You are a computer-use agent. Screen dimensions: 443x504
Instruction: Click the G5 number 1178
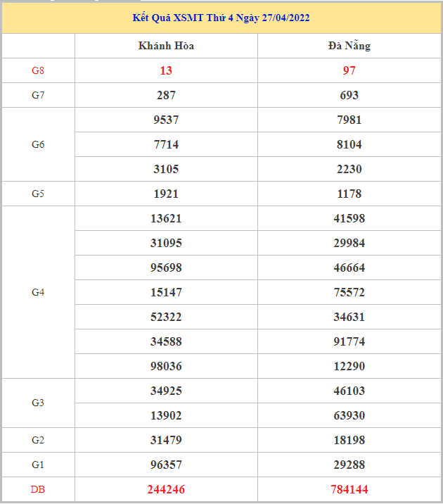[349, 194]
